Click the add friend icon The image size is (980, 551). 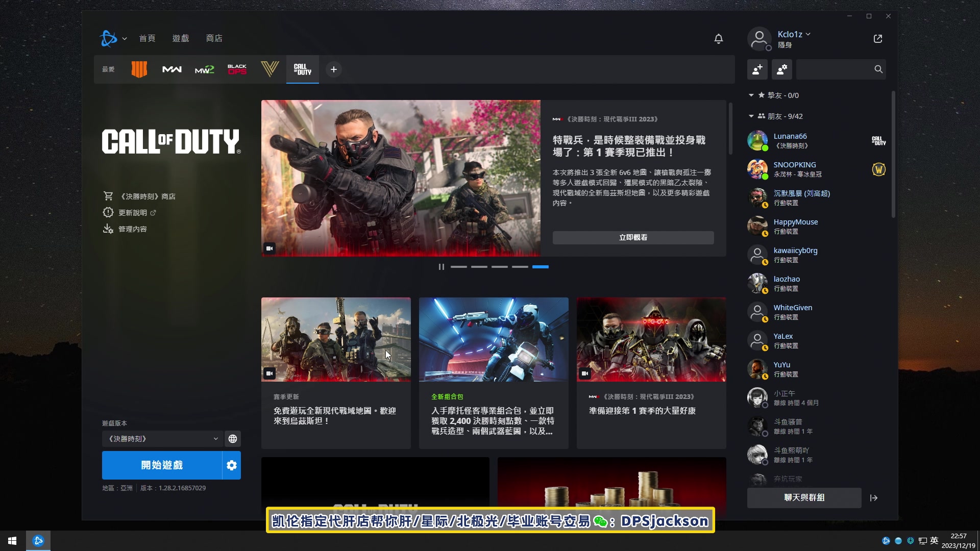(757, 69)
